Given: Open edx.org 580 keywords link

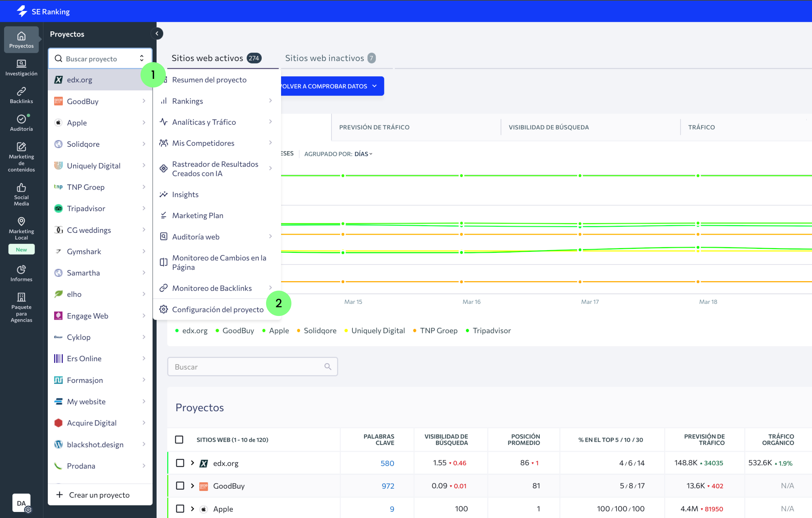Looking at the screenshot, I should point(387,463).
